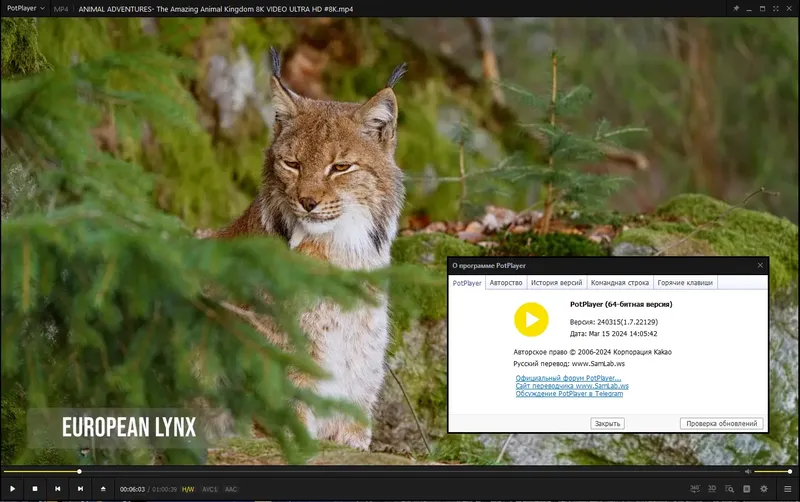Close the О программе PotPlayer dialog

pyautogui.click(x=760, y=265)
